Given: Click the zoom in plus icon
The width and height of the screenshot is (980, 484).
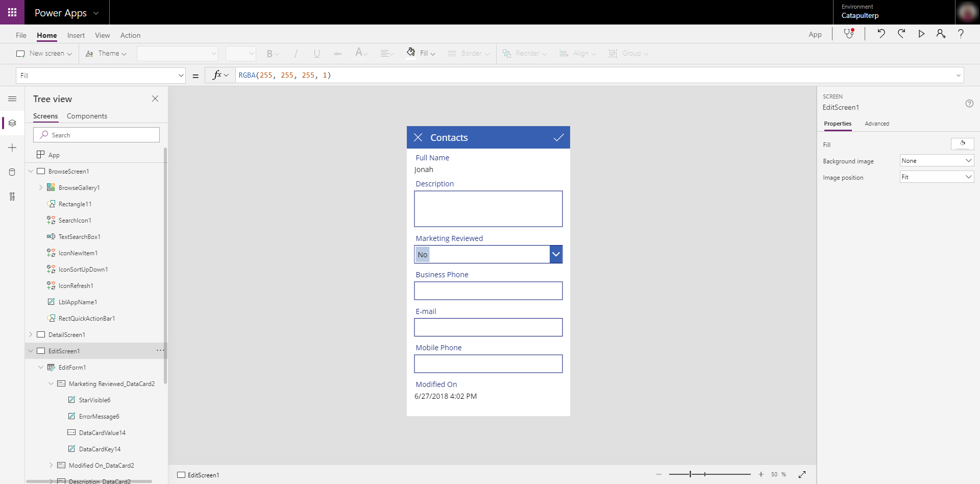Looking at the screenshot, I should (x=761, y=474).
